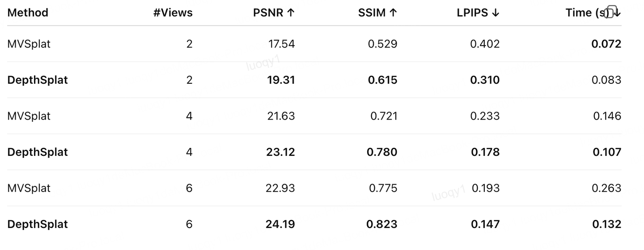This screenshot has height=250, width=644.
Task: Click the first MVSplat row label
Action: click(29, 44)
